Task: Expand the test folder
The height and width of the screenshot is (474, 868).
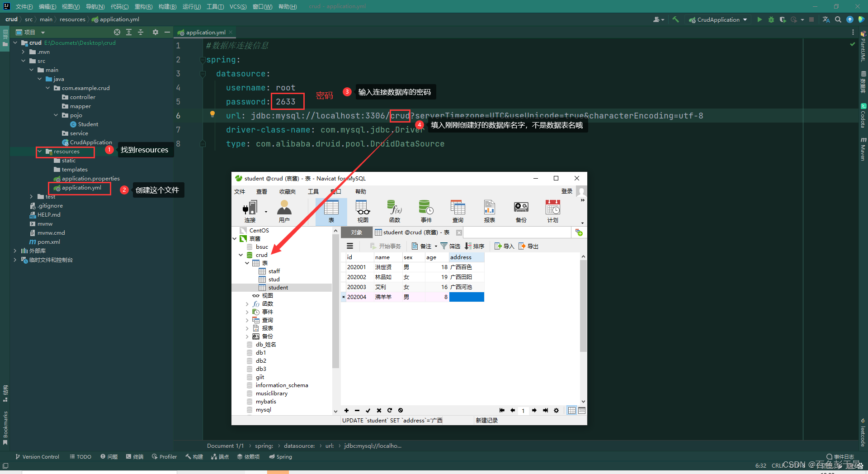Action: (31, 197)
